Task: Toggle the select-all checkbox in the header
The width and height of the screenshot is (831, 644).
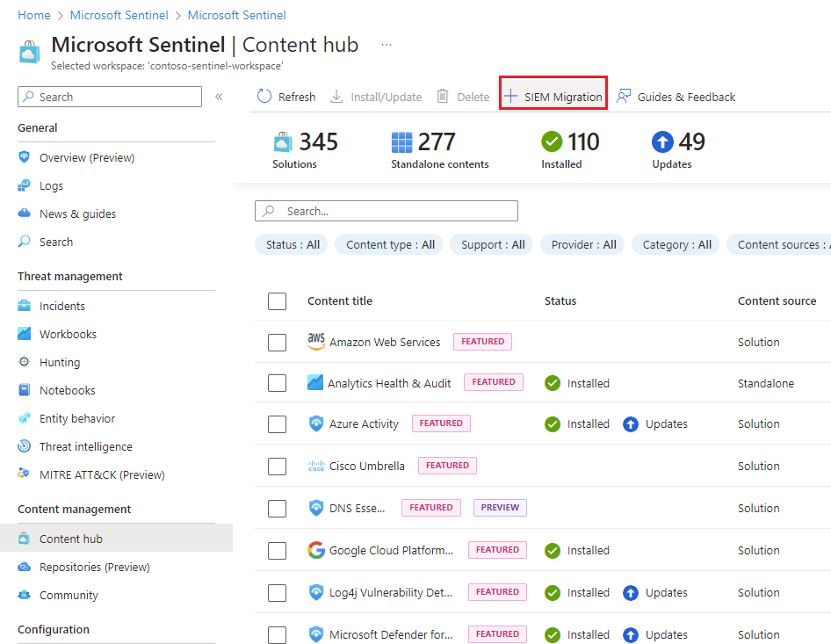Action: tap(277, 300)
